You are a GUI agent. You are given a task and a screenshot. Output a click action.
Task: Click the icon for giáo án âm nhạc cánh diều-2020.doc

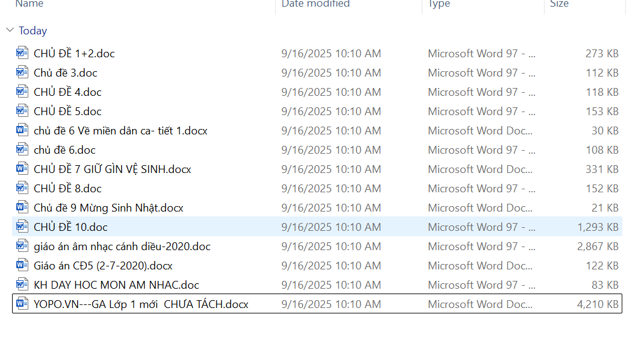coord(22,246)
